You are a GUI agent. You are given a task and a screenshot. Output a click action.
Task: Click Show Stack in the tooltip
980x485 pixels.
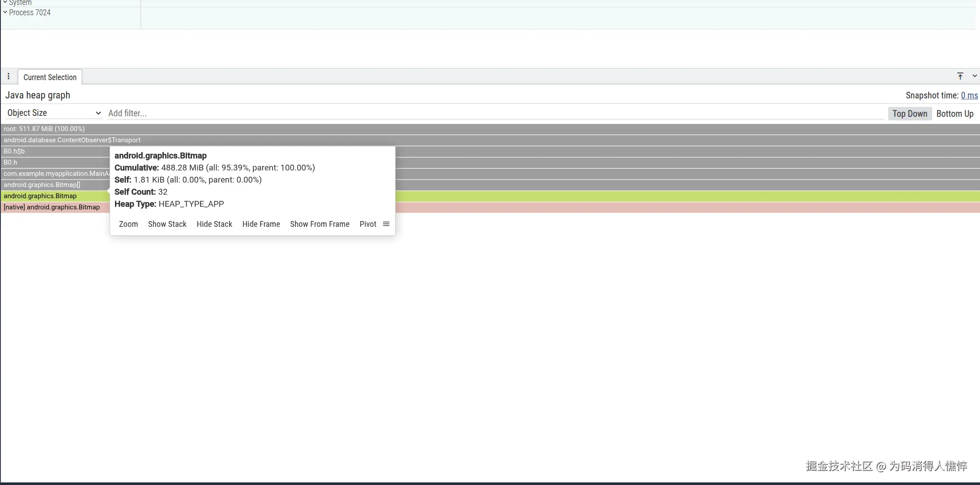tap(167, 224)
